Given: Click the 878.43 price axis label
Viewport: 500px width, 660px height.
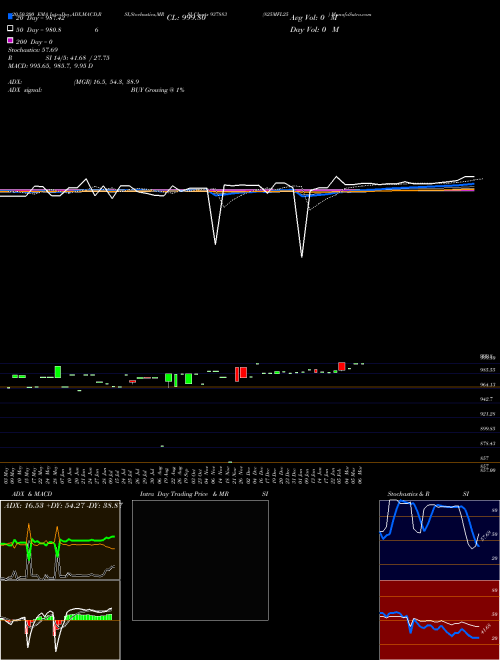Looking at the screenshot, I should 487,443.
